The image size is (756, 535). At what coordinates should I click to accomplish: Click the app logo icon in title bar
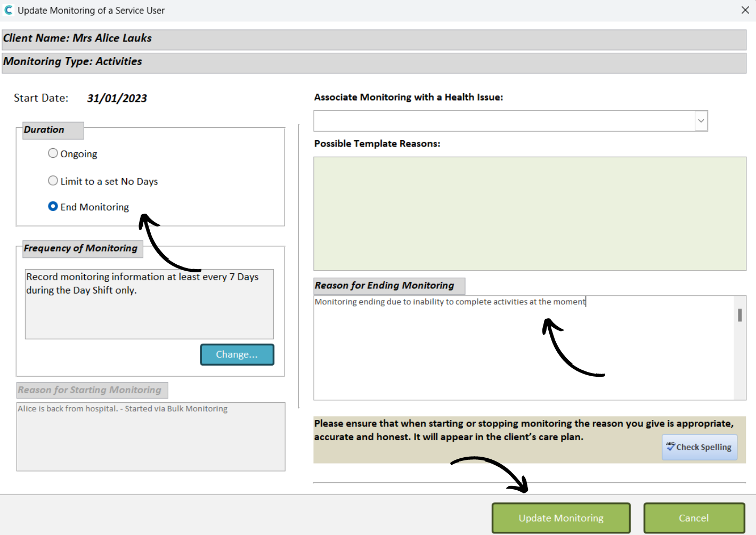coord(8,10)
